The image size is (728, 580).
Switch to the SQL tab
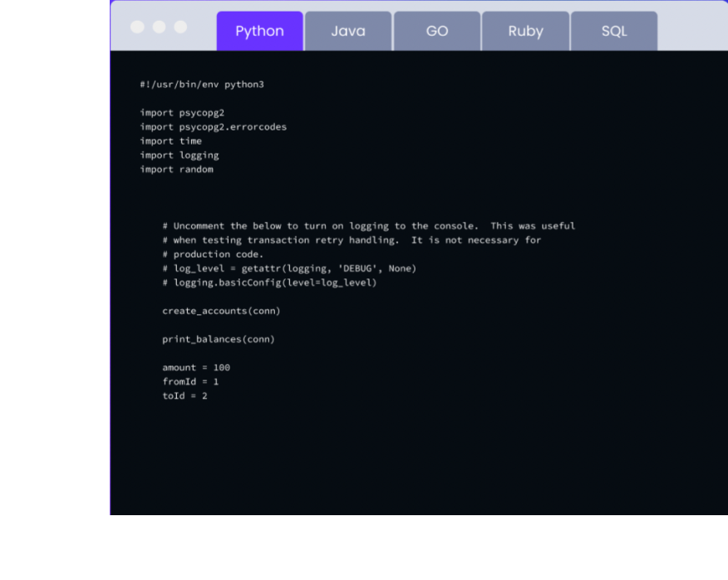[614, 31]
